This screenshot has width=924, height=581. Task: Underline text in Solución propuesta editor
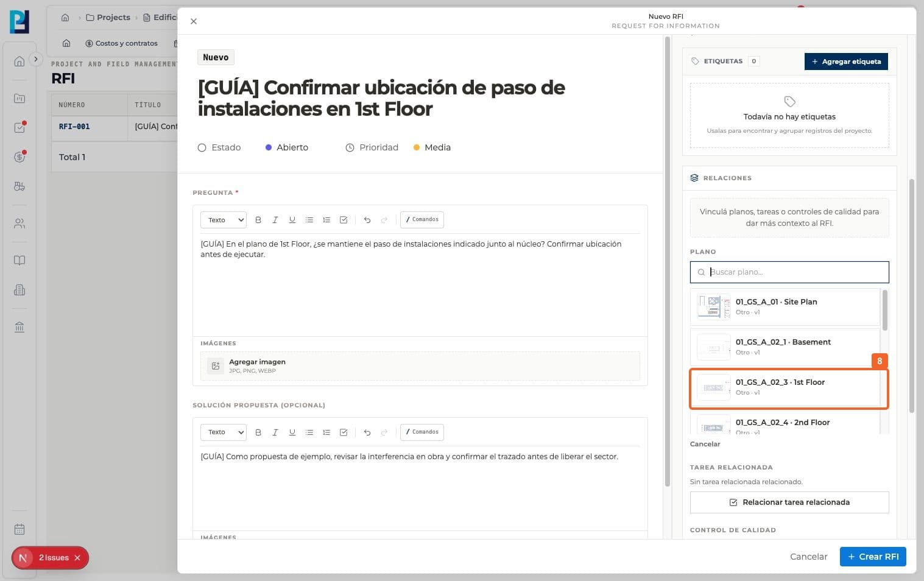(x=292, y=432)
